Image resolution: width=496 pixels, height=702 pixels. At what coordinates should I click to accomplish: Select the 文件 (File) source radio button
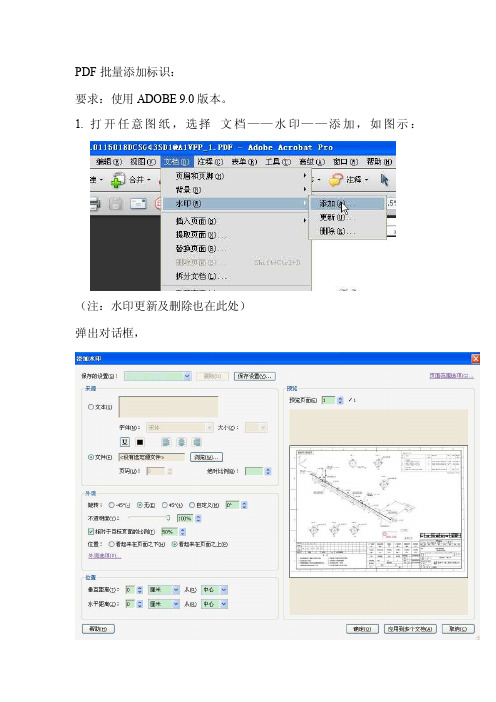(x=91, y=457)
